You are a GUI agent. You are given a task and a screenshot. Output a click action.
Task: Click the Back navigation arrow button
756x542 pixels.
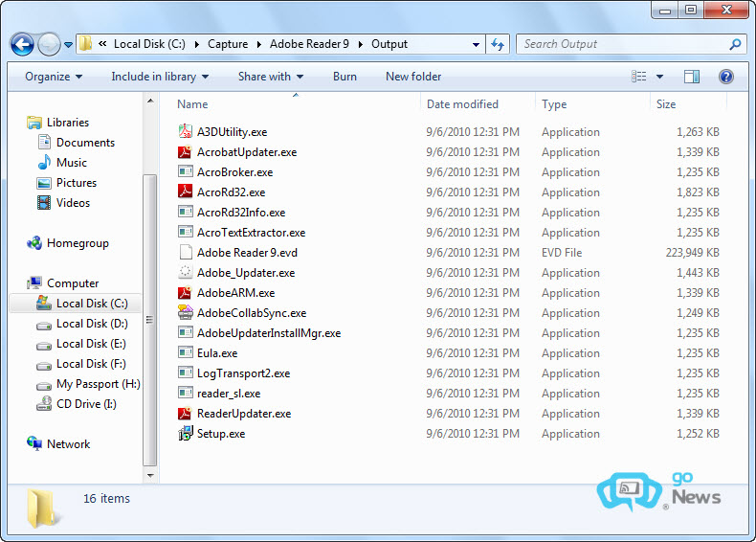[x=22, y=45]
